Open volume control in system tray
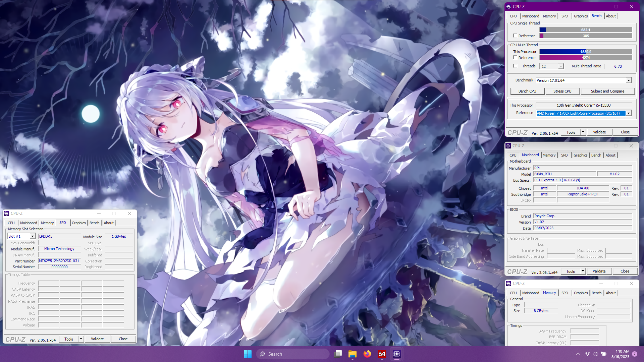This screenshot has width=644, height=362. 595,354
